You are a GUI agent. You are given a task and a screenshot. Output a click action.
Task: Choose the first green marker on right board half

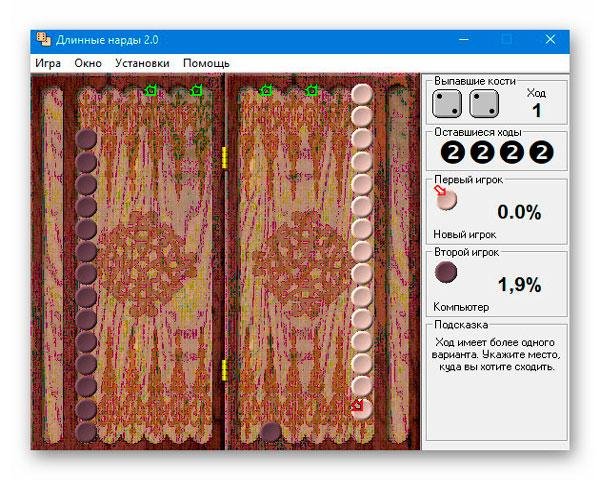coord(266,91)
